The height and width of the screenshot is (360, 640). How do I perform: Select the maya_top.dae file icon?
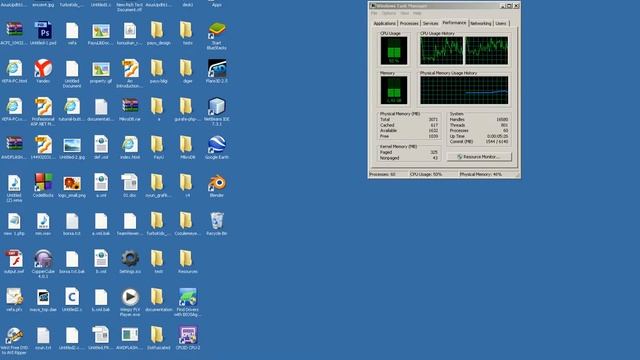[43, 299]
